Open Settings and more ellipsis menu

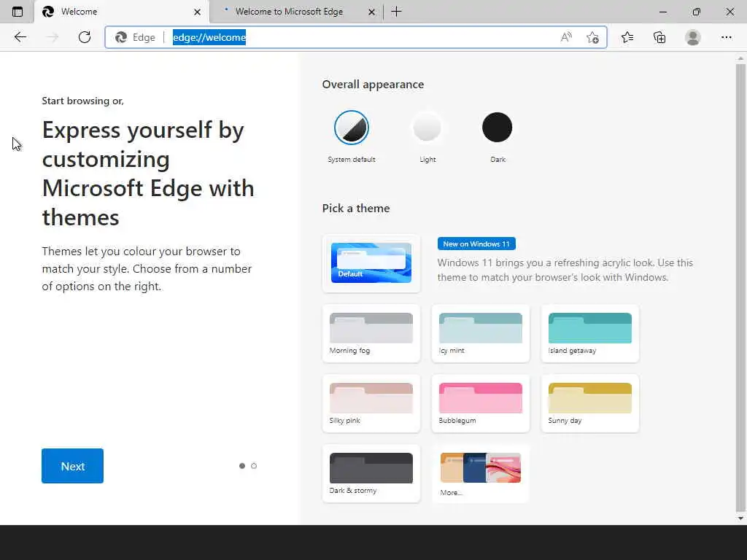click(726, 37)
